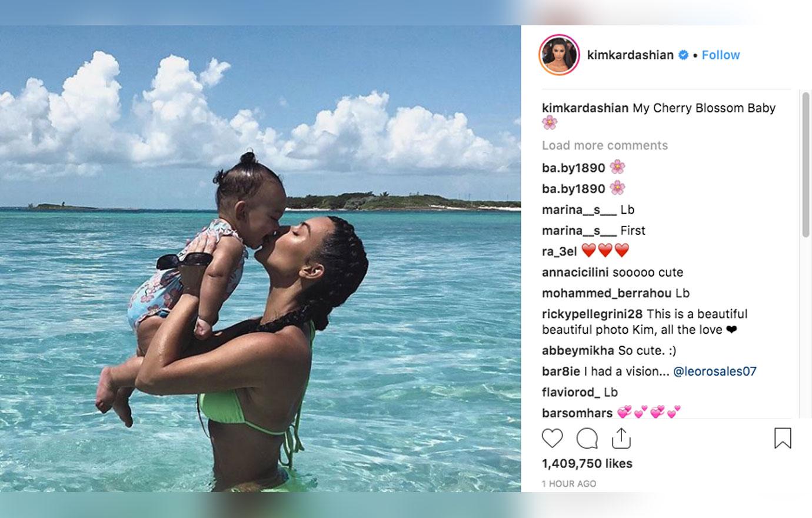Viewport: 812px width, 518px height.
Task: Open the kimkardashian profile picture
Action: click(560, 55)
